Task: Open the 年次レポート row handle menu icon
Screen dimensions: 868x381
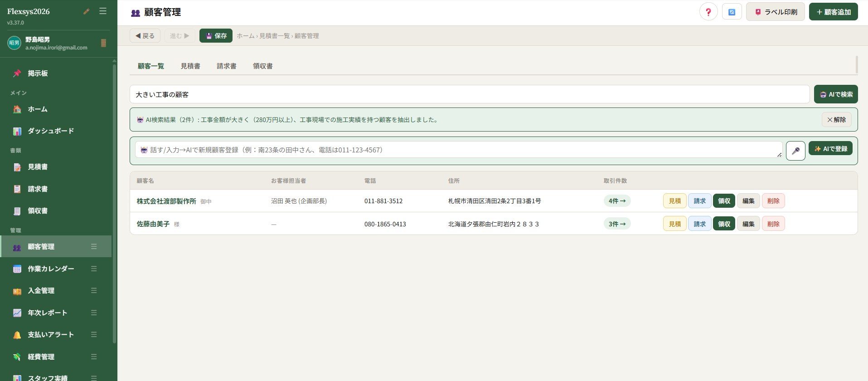Action: tap(94, 313)
